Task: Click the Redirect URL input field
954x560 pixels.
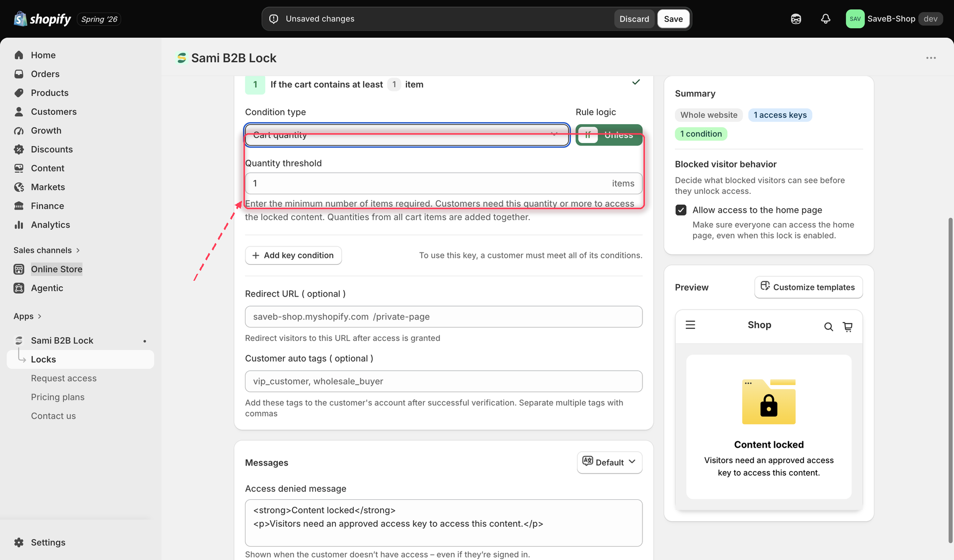Action: click(x=443, y=317)
